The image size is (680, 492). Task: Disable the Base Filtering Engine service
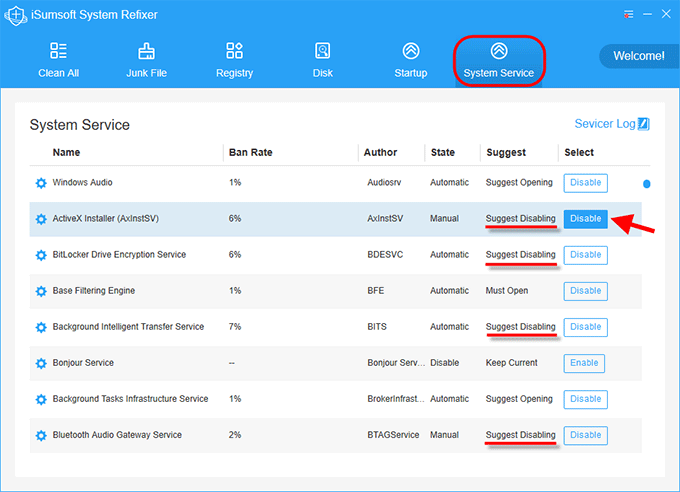click(585, 291)
